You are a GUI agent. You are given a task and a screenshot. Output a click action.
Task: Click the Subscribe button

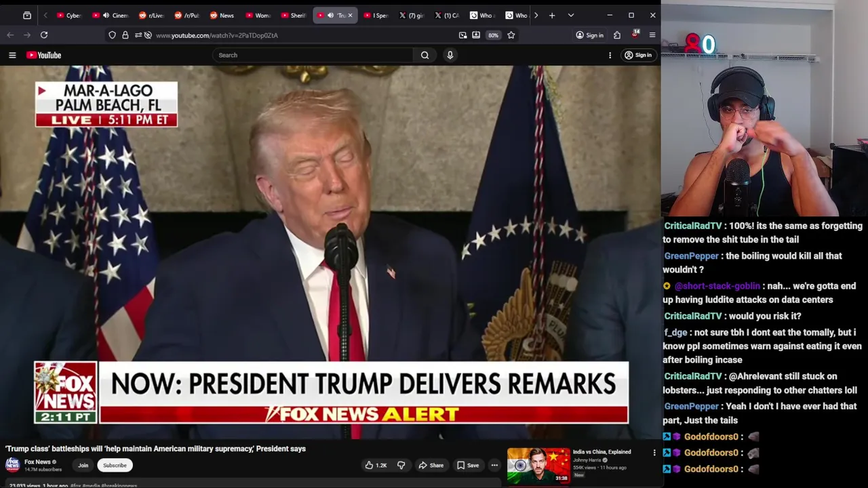click(x=115, y=465)
